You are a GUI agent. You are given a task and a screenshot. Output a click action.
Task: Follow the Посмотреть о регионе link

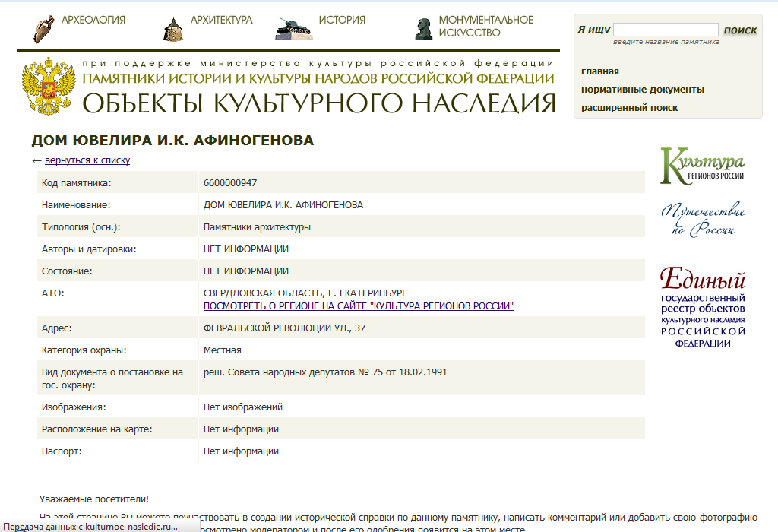[x=358, y=306]
